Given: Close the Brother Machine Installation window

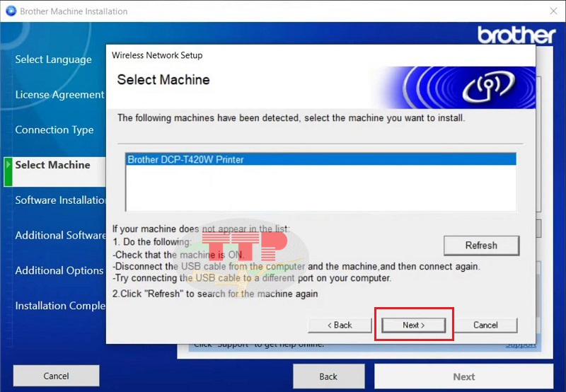Looking at the screenshot, I should [x=553, y=11].
